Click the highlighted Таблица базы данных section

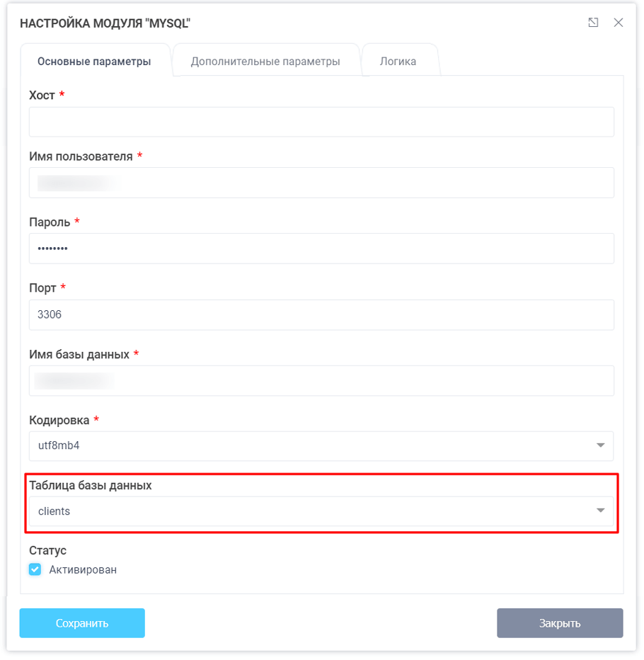pyautogui.click(x=321, y=499)
